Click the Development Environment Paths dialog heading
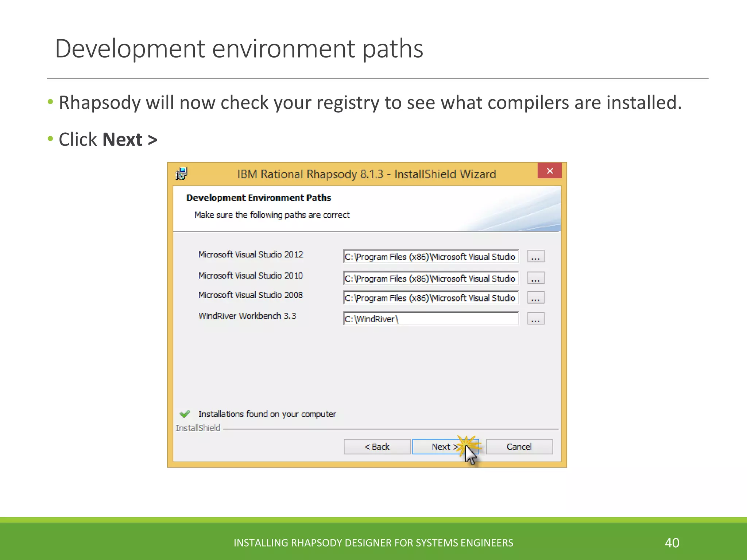747x560 pixels. [x=259, y=198]
